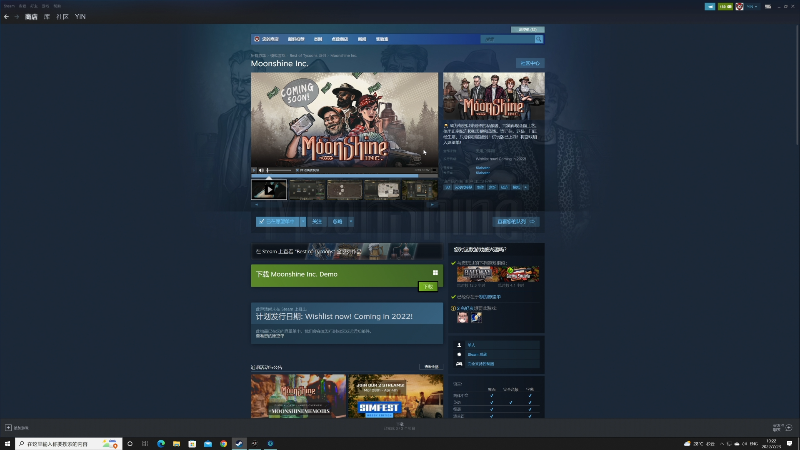This screenshot has width=800, height=450.
Task: Toggle the Ignore button
Action: pyautogui.click(x=337, y=221)
